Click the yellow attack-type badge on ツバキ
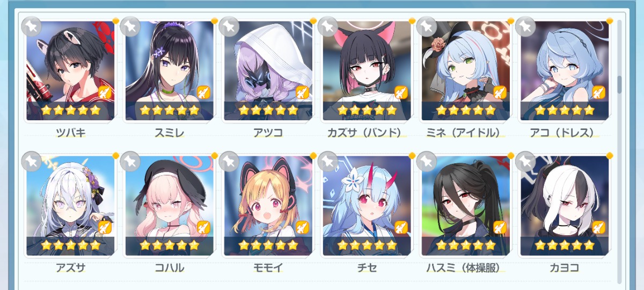644x290 pixels. [105, 92]
